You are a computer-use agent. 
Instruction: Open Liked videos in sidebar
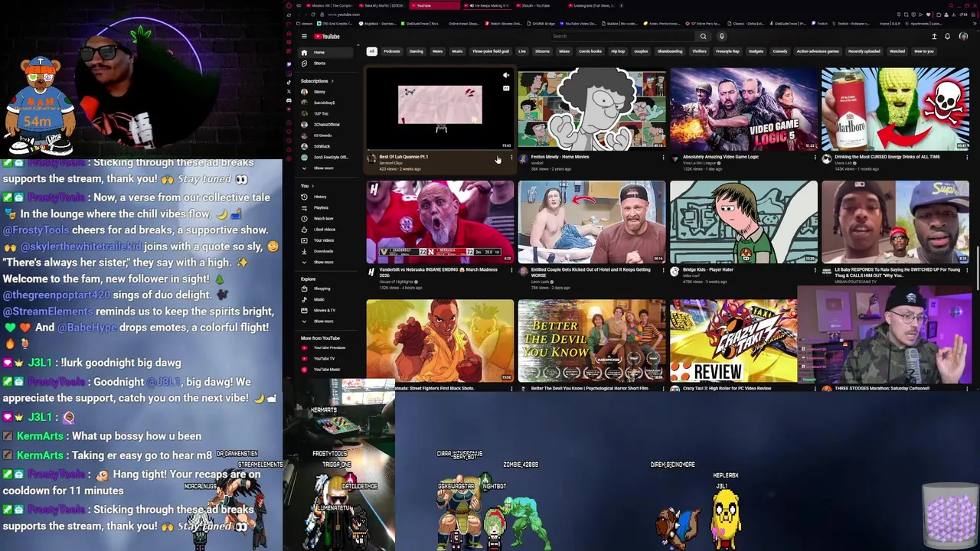(326, 230)
